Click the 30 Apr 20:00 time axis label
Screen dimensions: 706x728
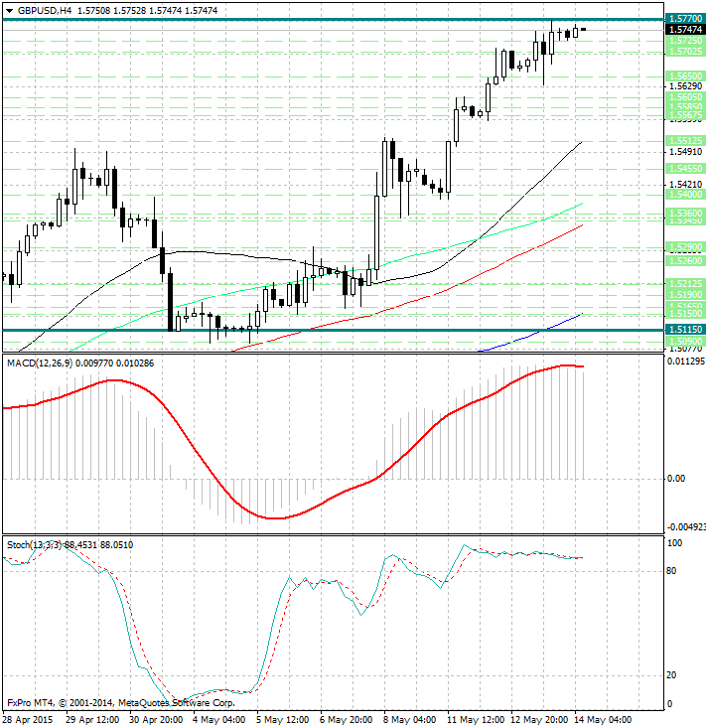point(156,720)
